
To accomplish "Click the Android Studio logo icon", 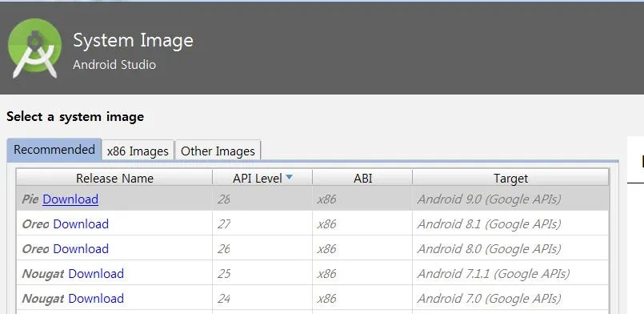I will 35,48.
